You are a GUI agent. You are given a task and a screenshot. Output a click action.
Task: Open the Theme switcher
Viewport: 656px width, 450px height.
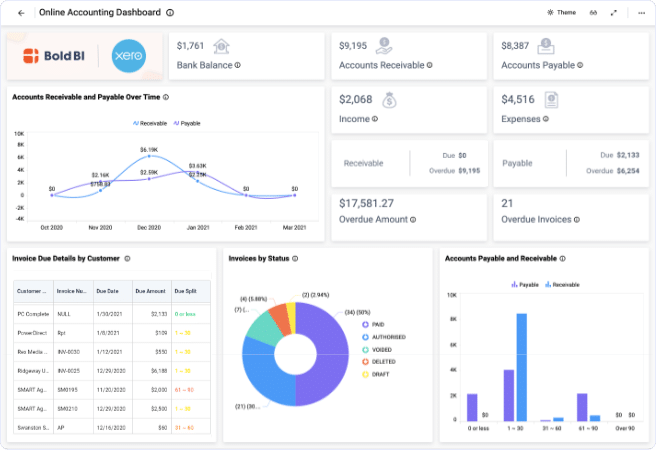pyautogui.click(x=561, y=13)
